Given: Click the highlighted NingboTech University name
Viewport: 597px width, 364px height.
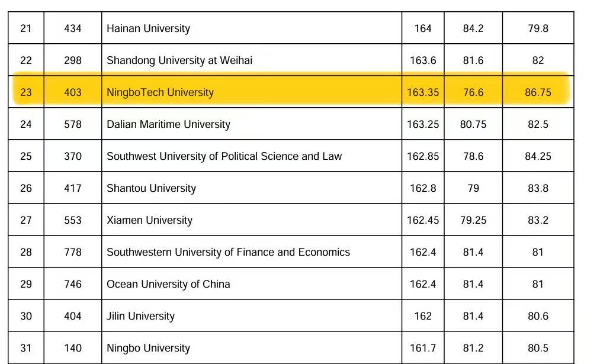Looking at the screenshot, I should [160, 92].
